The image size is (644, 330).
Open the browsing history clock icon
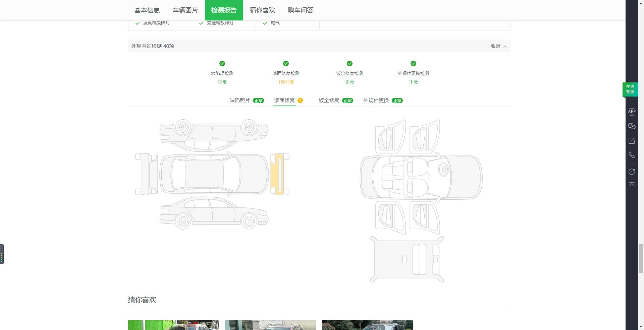point(632,172)
